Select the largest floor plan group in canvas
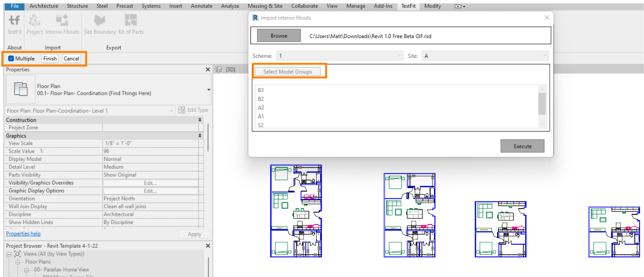 click(x=296, y=211)
